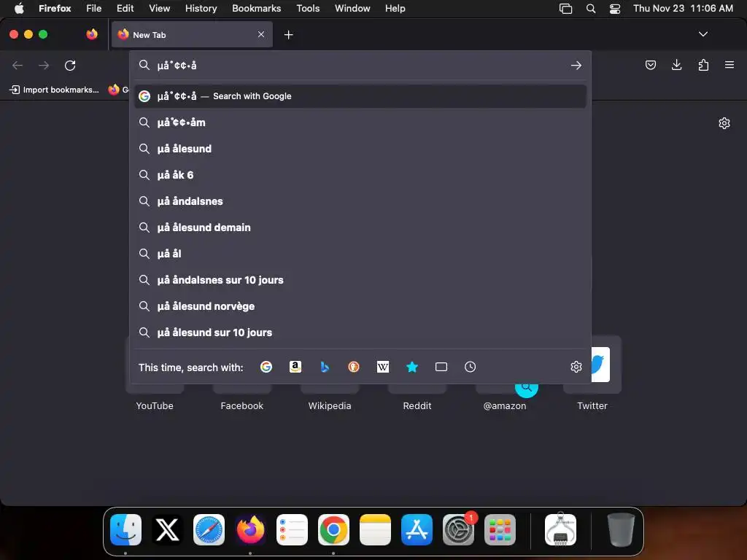Search this time with DuckDuckGo icon
747x560 pixels.
click(354, 367)
